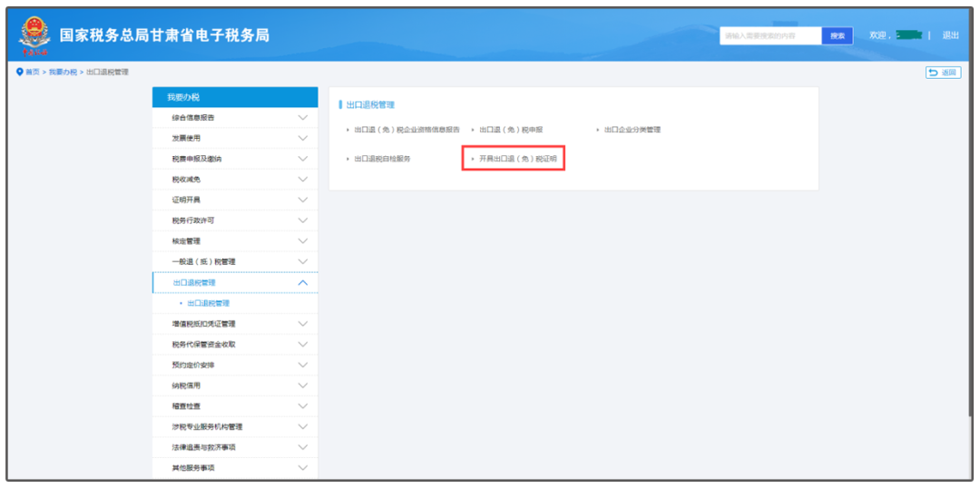This screenshot has height=488, width=980.
Task: Expand the 发票使用 chevron
Action: (x=303, y=138)
